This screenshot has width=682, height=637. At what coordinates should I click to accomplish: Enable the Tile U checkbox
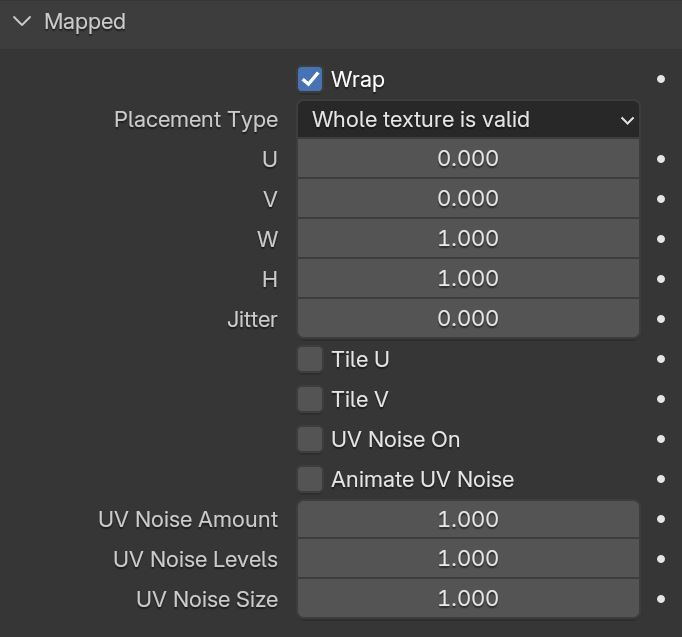click(x=310, y=359)
